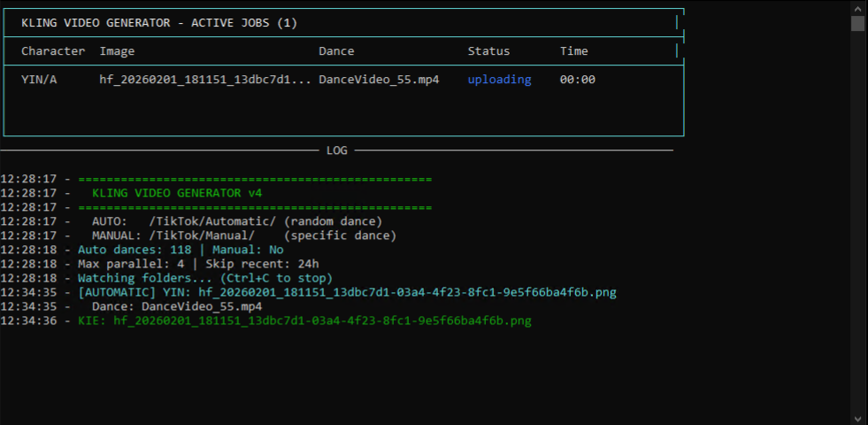Click the 'Time' column header
868x425 pixels.
574,51
